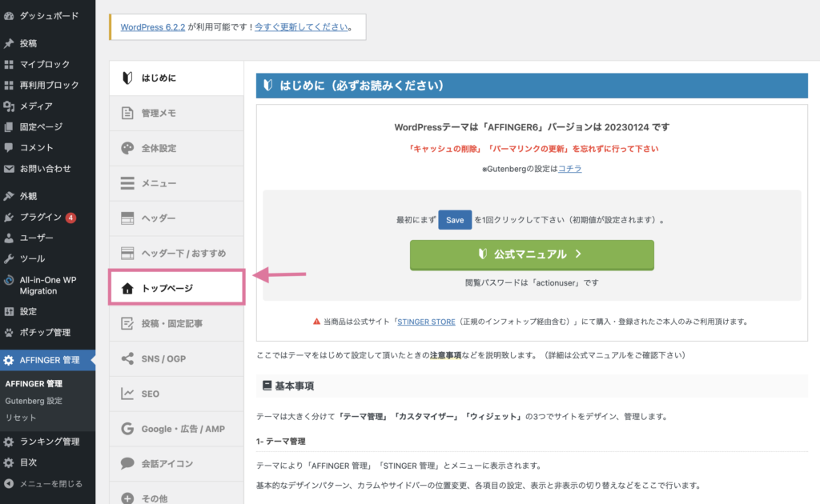Click the ランキング管理 gear icon

coord(9,442)
